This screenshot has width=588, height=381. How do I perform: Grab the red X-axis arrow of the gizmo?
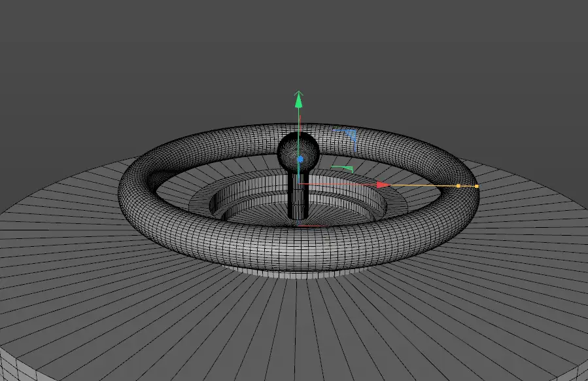click(x=383, y=185)
